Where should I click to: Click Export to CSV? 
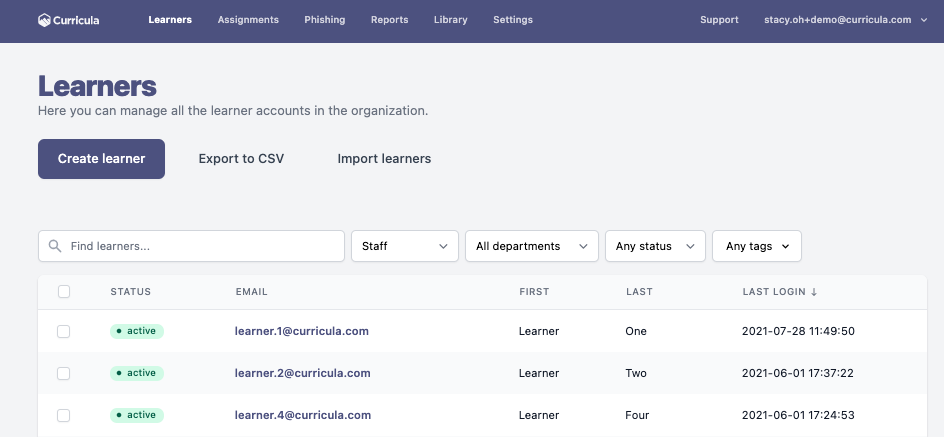coord(241,159)
